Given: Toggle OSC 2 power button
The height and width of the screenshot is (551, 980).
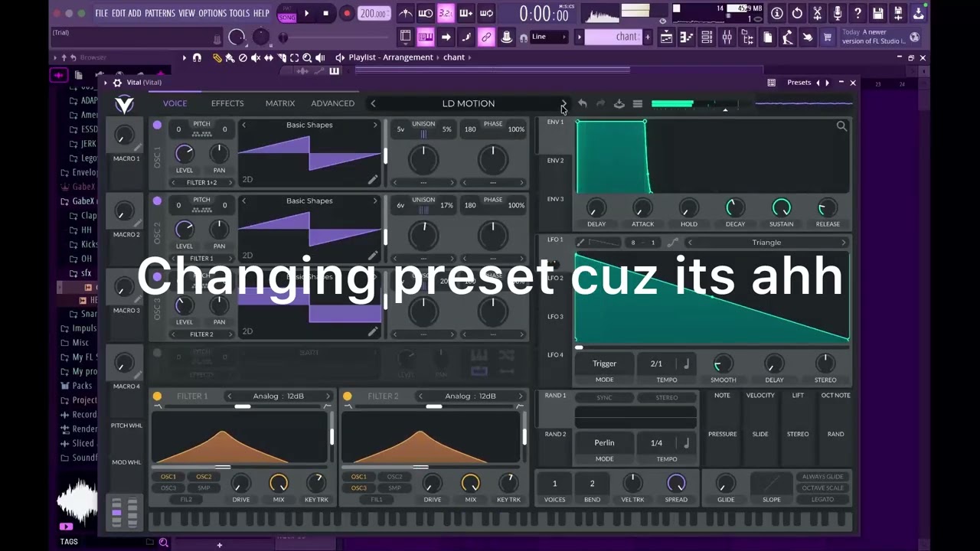Looking at the screenshot, I should coord(157,201).
